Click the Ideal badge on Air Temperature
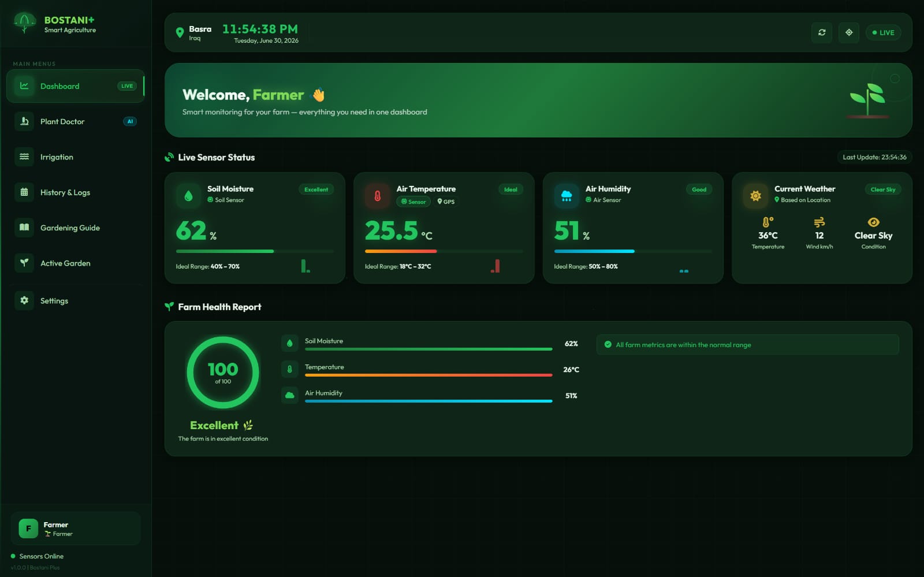The height and width of the screenshot is (577, 924). click(511, 189)
